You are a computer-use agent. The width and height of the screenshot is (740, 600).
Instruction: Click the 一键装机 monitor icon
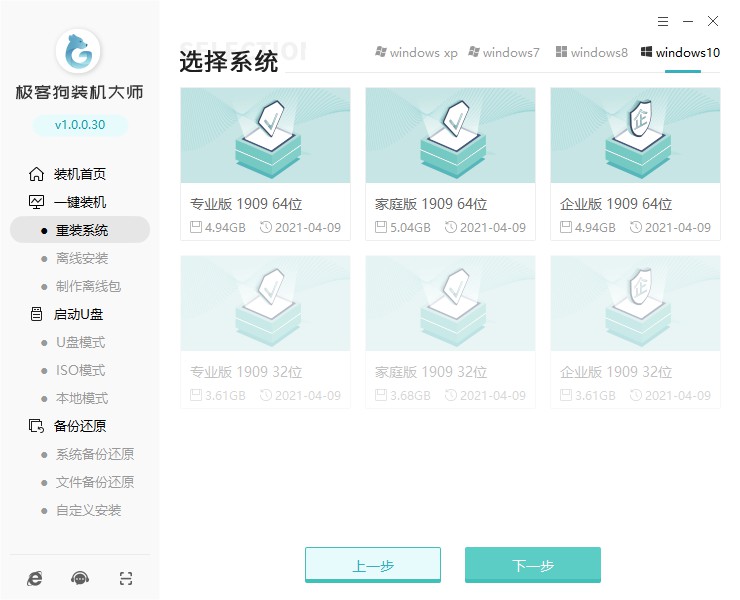tap(36, 202)
